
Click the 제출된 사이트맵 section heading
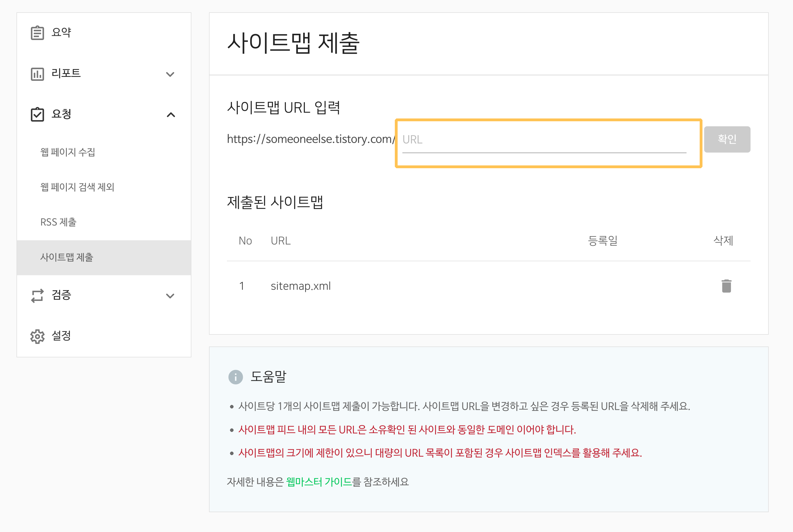275,203
